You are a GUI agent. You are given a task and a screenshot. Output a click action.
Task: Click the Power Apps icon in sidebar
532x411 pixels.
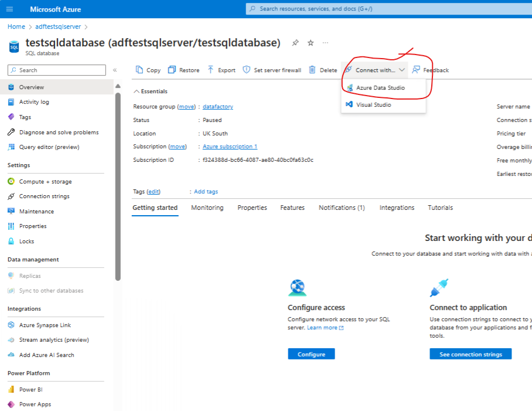(11, 404)
